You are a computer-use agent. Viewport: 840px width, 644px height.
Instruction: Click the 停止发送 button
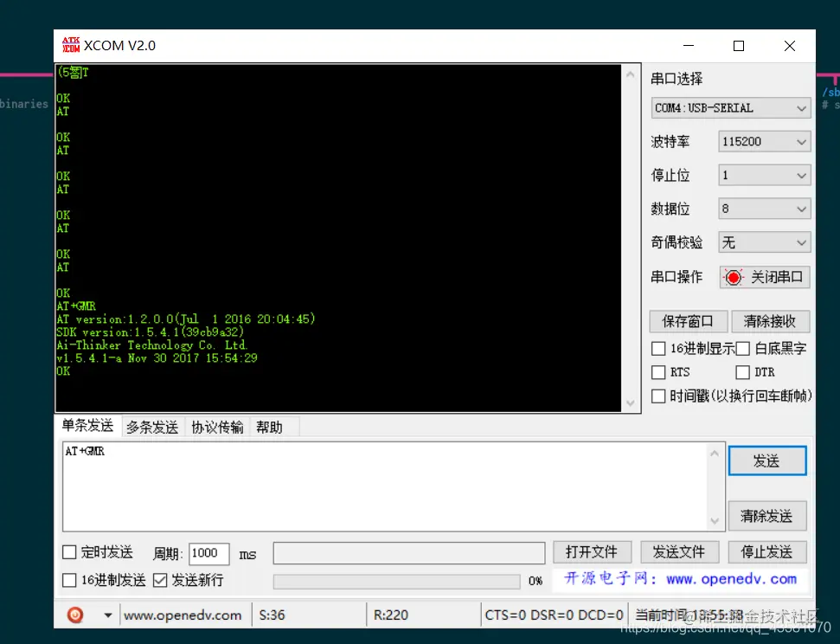pos(767,551)
